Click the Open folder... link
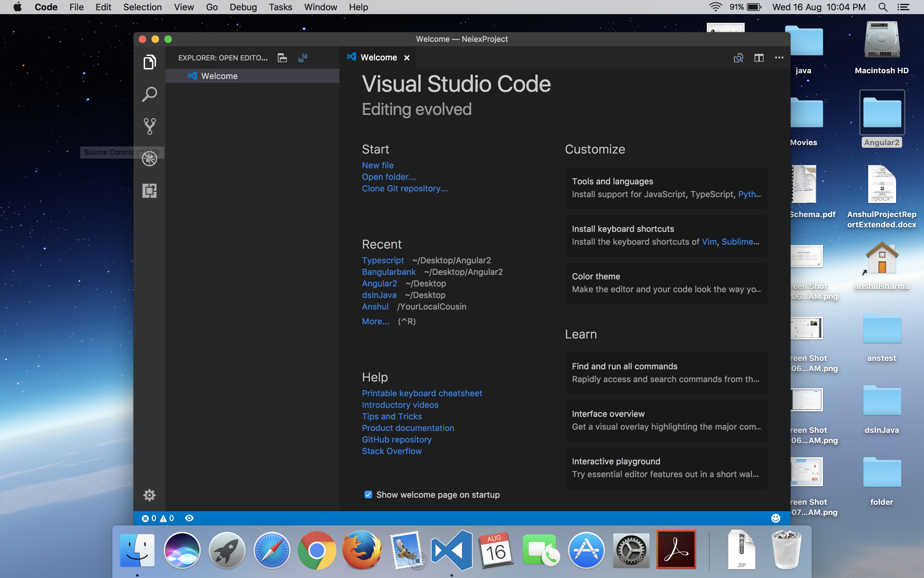 pos(389,177)
